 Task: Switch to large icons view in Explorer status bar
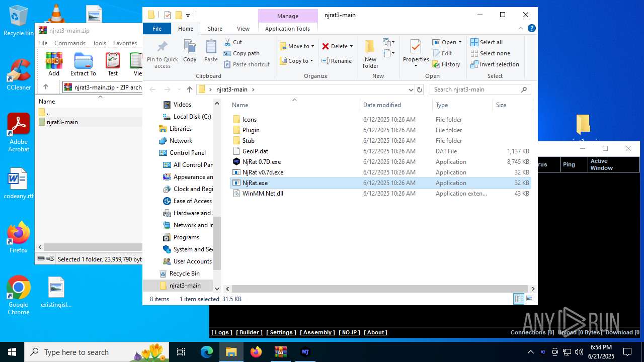[529, 299]
